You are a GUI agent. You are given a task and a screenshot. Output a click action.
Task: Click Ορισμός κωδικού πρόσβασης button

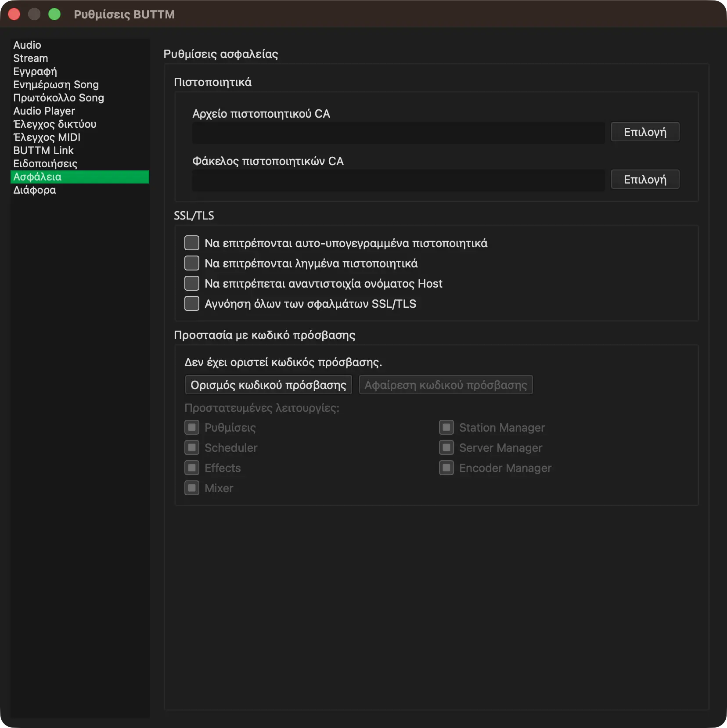click(x=268, y=385)
